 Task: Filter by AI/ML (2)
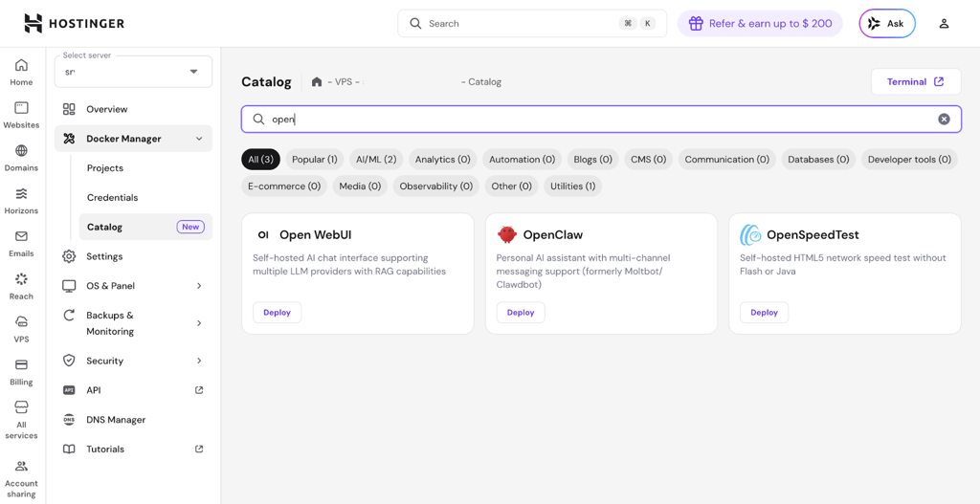[x=376, y=160]
